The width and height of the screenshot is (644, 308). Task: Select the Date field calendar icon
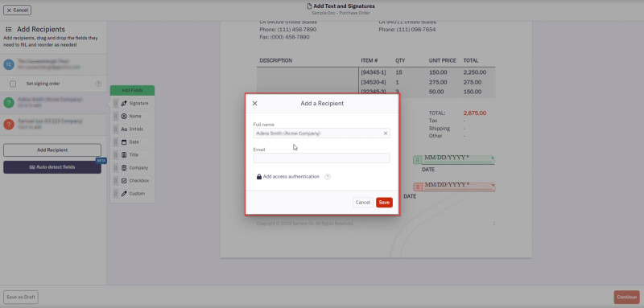click(x=124, y=142)
